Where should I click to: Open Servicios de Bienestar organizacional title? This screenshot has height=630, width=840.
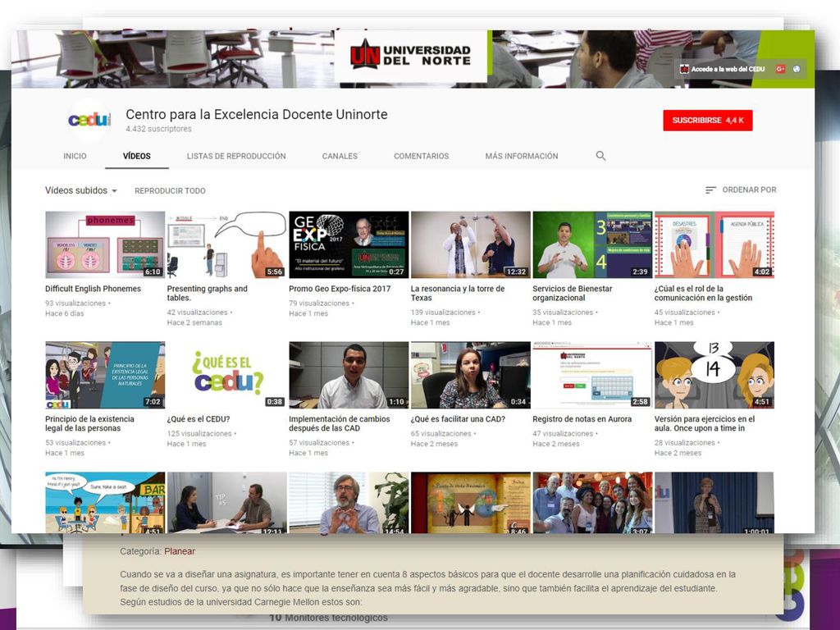[572, 293]
